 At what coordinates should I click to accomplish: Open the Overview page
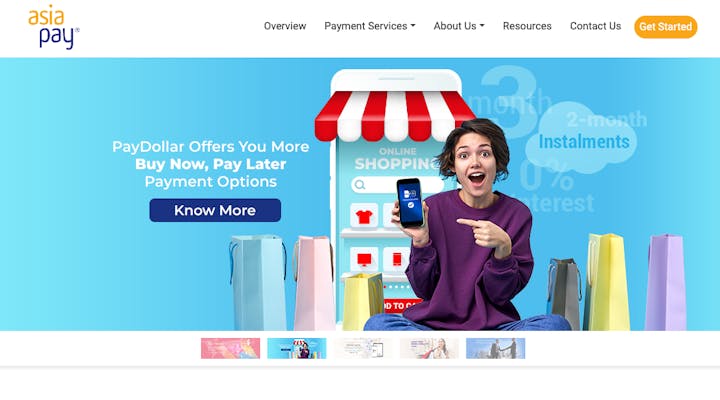tap(285, 26)
